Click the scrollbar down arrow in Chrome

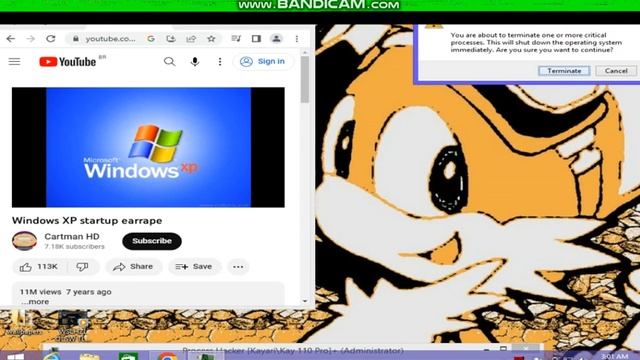305,301
